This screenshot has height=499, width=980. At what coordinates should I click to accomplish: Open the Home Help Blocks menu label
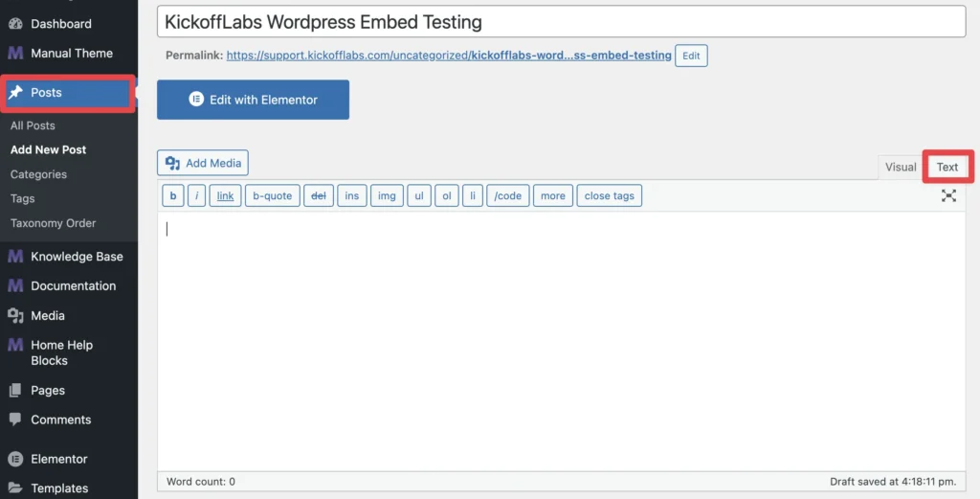click(x=62, y=352)
